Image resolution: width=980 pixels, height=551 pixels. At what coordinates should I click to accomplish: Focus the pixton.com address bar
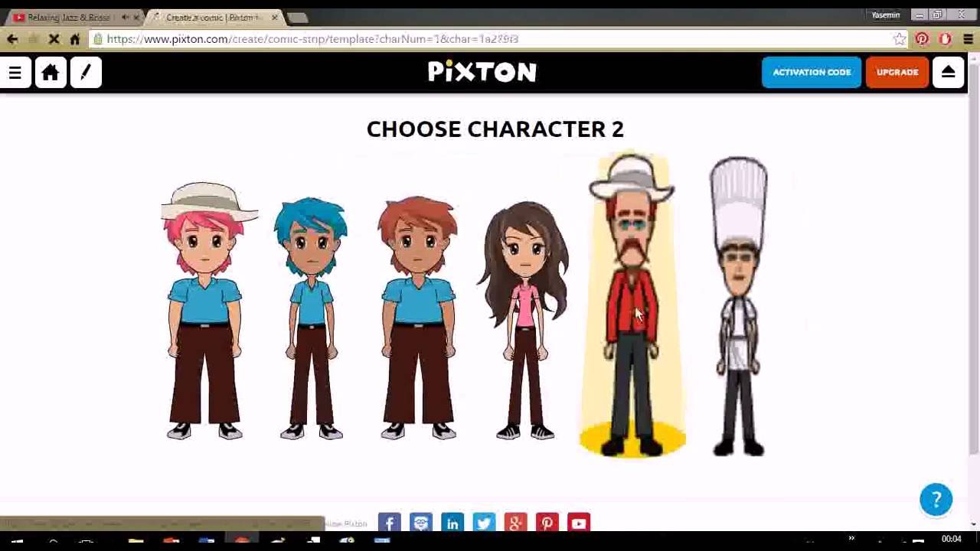(x=498, y=39)
